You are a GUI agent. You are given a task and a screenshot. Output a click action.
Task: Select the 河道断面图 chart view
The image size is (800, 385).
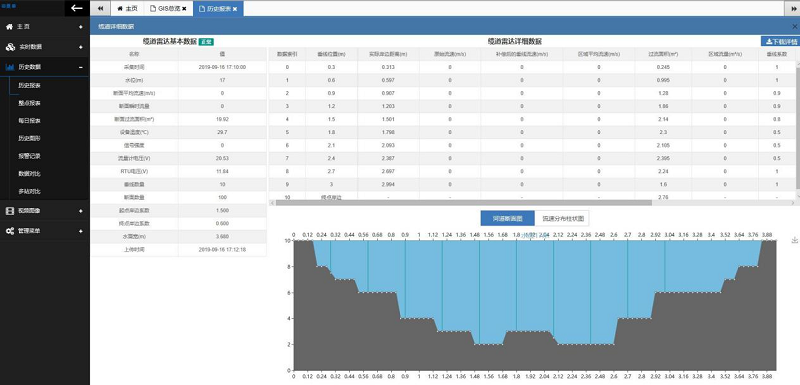pos(508,218)
